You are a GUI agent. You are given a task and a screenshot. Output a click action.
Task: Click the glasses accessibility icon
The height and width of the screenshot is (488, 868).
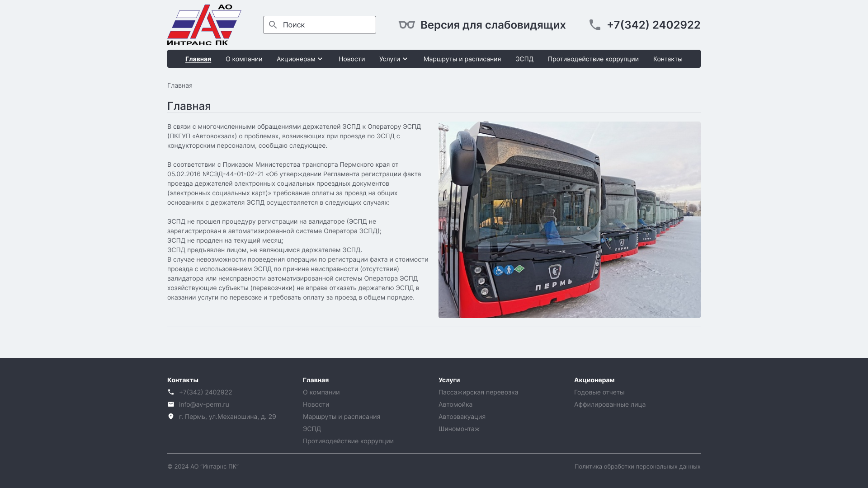tap(406, 25)
